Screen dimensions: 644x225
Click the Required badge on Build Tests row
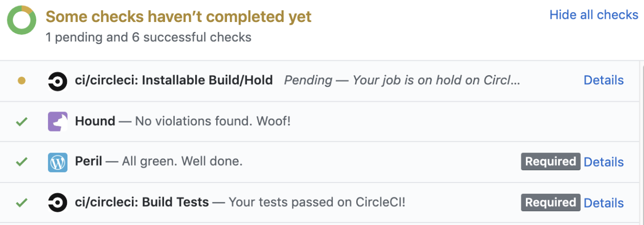tap(550, 202)
